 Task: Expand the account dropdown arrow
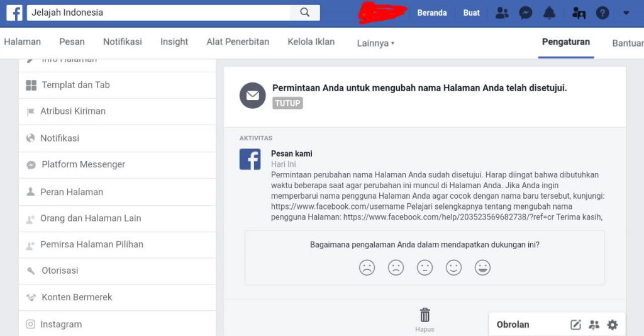(x=626, y=13)
